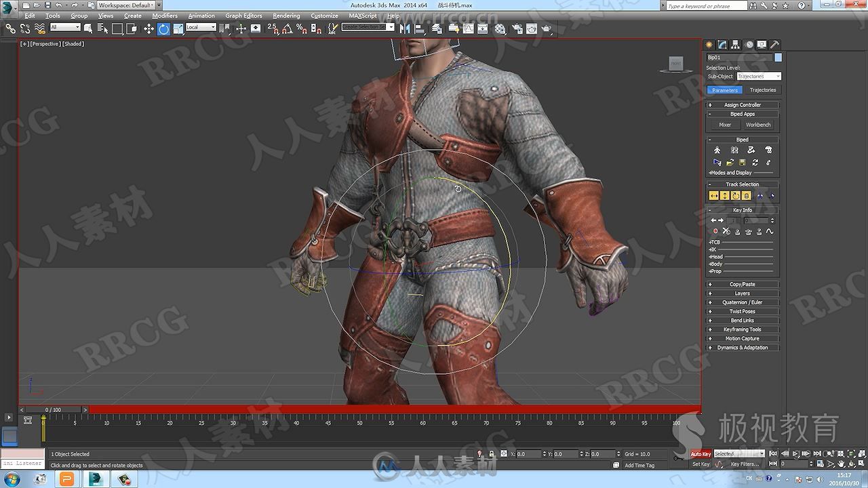This screenshot has width=868, height=488.
Task: Activate the Select and Rotate tool
Action: 163,28
